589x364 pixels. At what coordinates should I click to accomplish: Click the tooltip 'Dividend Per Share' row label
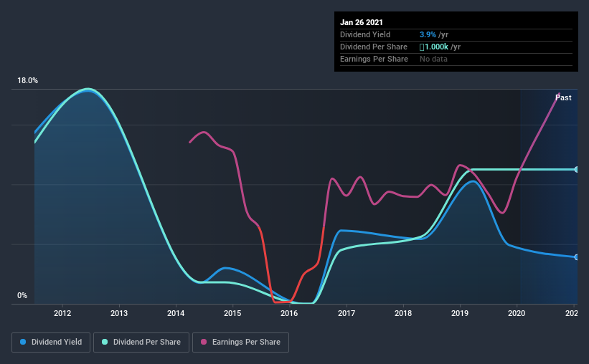(x=374, y=47)
